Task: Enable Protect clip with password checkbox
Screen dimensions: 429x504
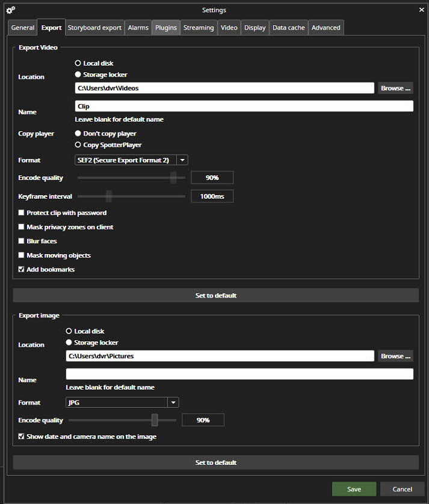Action: [x=22, y=213]
